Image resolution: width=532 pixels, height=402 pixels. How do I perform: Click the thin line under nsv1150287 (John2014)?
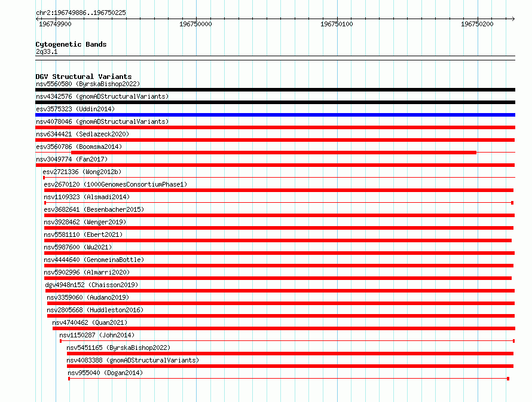[x=288, y=340]
